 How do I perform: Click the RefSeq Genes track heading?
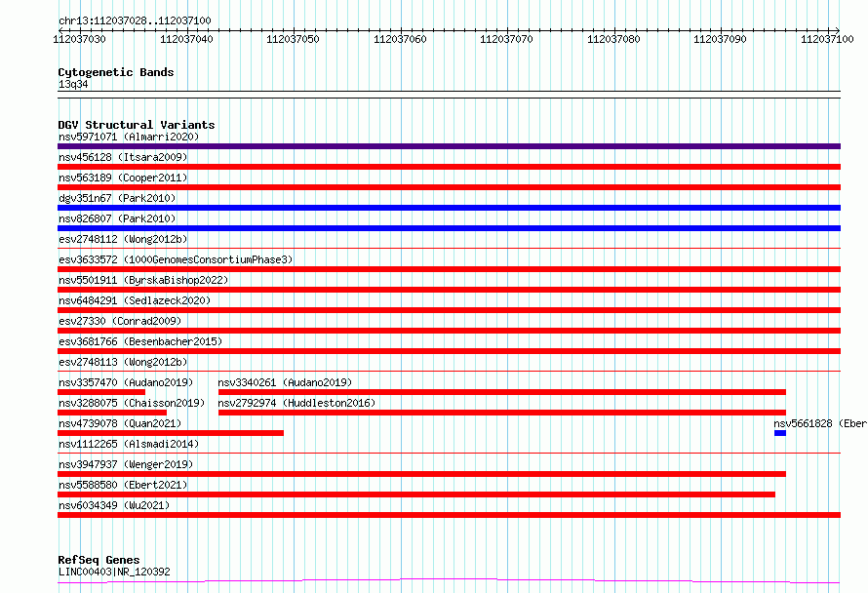point(99,560)
